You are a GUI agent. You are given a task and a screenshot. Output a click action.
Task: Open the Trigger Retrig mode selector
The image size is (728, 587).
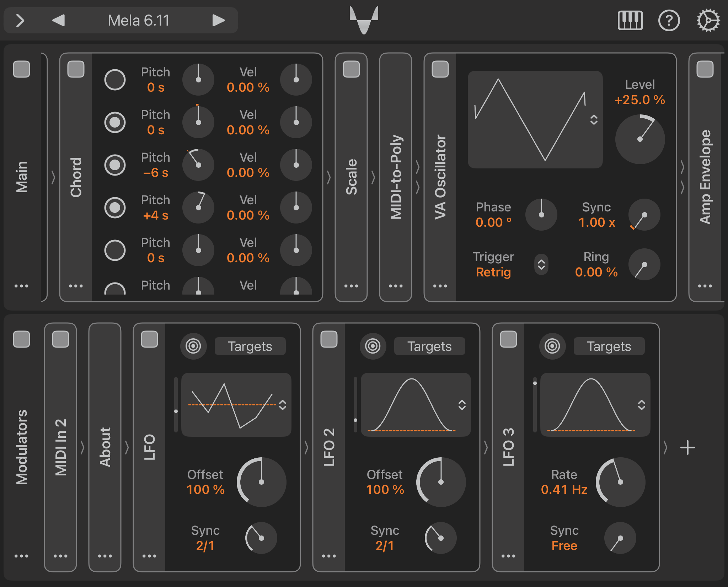click(x=541, y=264)
